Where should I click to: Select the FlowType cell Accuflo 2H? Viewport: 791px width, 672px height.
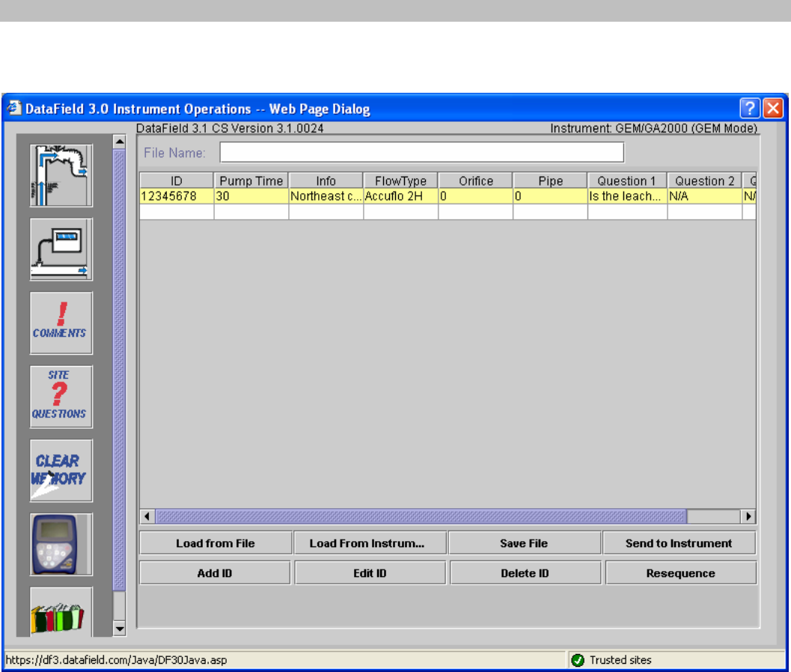(x=400, y=196)
